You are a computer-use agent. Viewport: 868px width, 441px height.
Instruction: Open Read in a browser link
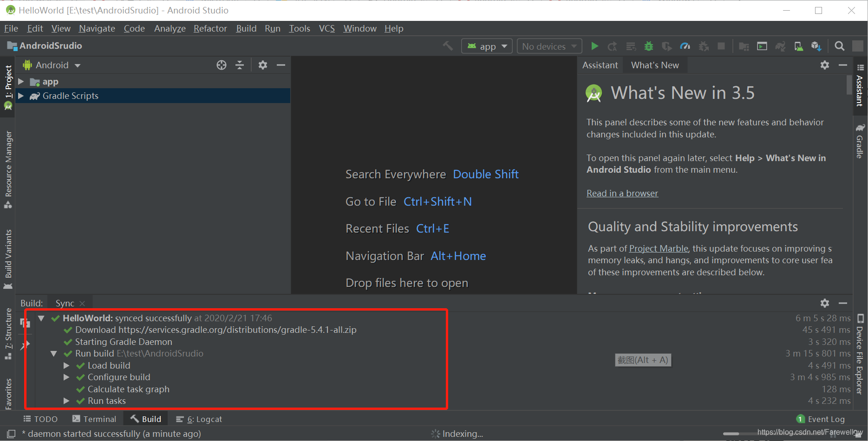[x=622, y=193]
